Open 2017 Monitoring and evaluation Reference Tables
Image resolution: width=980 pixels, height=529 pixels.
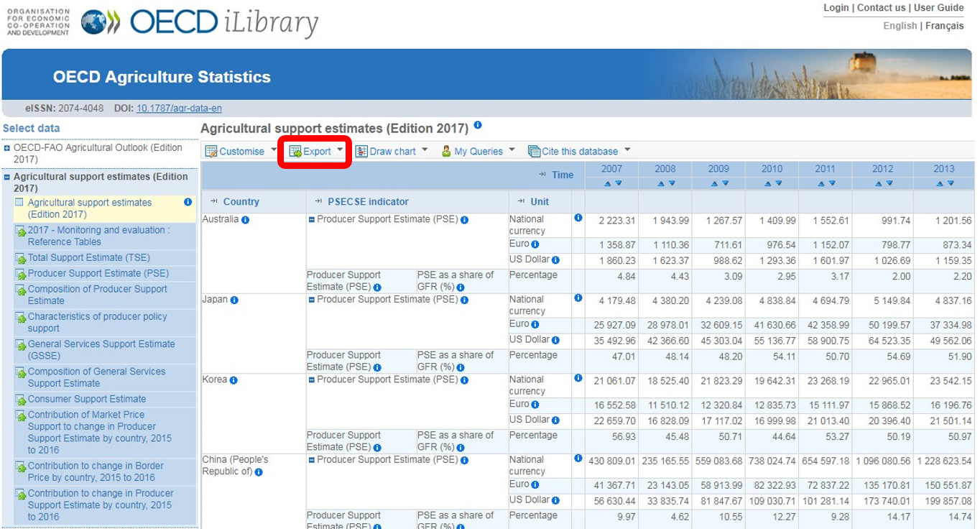pos(99,236)
